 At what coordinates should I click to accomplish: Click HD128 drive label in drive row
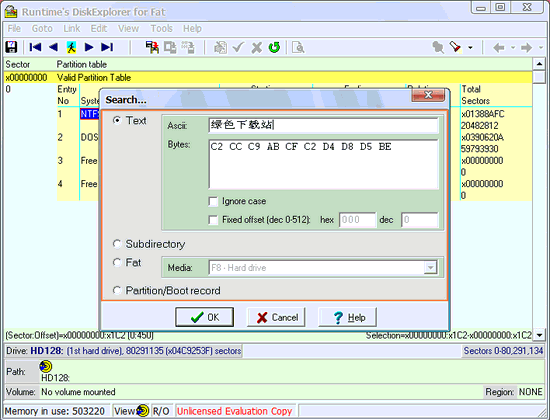(47, 351)
